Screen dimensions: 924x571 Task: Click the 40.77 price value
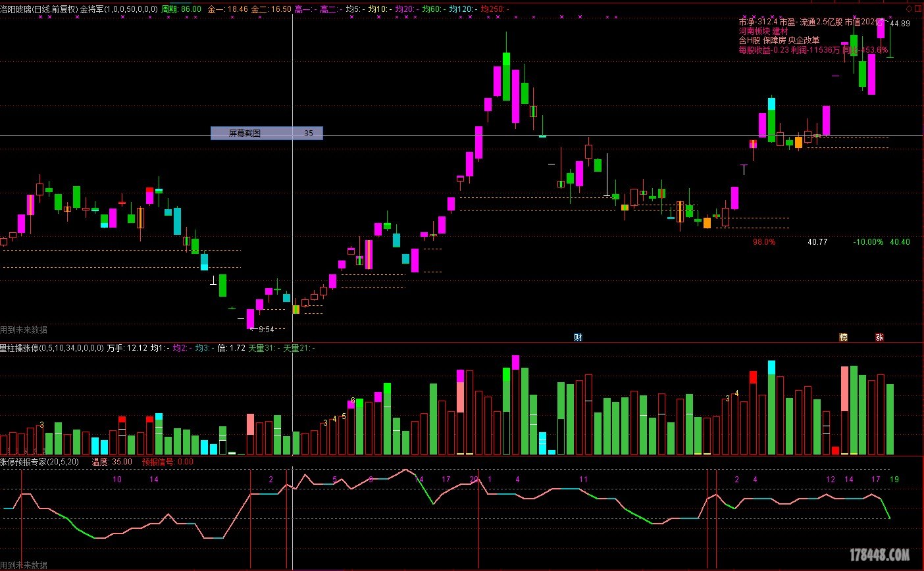click(x=817, y=242)
